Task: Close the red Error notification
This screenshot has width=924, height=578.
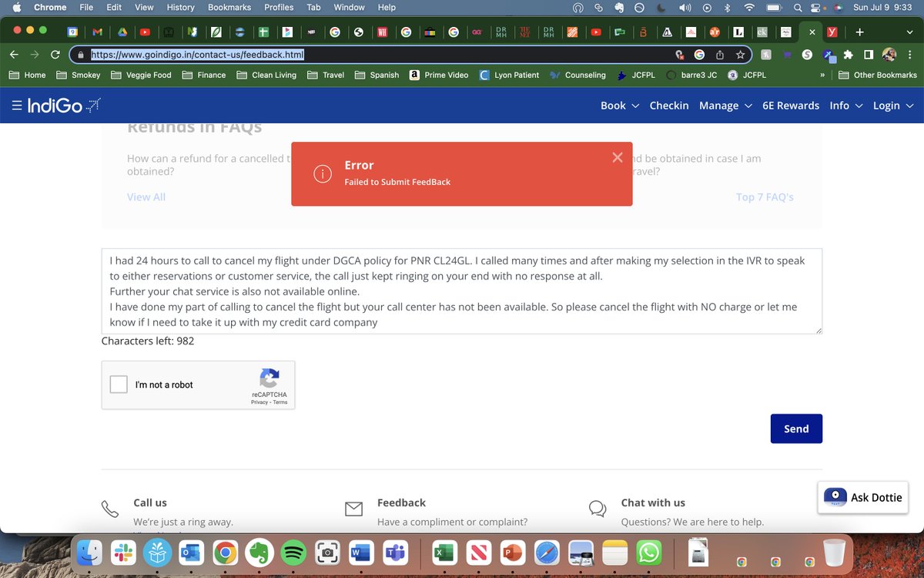Action: coord(617,157)
